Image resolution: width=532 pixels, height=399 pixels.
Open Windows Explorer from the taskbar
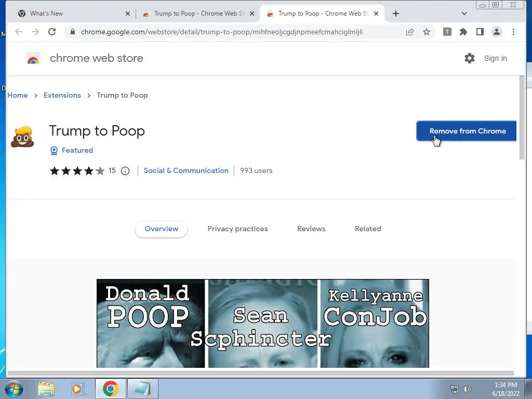click(46, 389)
